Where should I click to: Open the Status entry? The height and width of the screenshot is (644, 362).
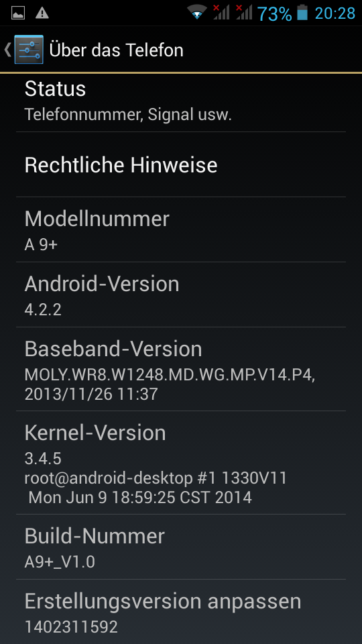pos(181,103)
